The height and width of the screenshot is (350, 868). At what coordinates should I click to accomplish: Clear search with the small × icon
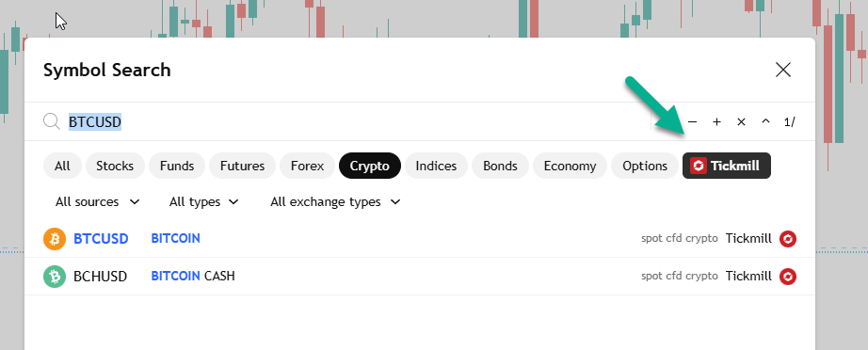[741, 121]
